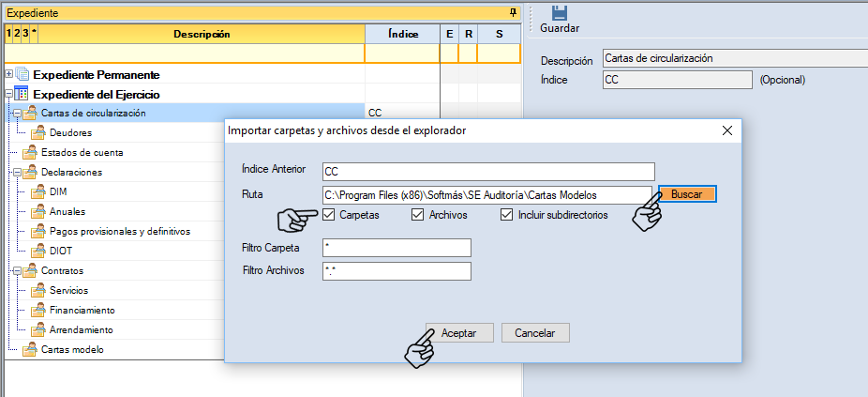Screen dimensions: 868x397
Task: Click the Filtro Archivos input field
Action: pos(395,271)
